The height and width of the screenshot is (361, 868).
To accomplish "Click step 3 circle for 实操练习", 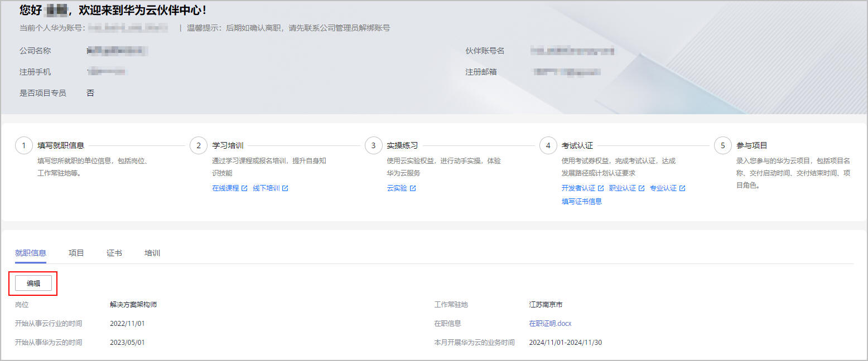I will 374,146.
